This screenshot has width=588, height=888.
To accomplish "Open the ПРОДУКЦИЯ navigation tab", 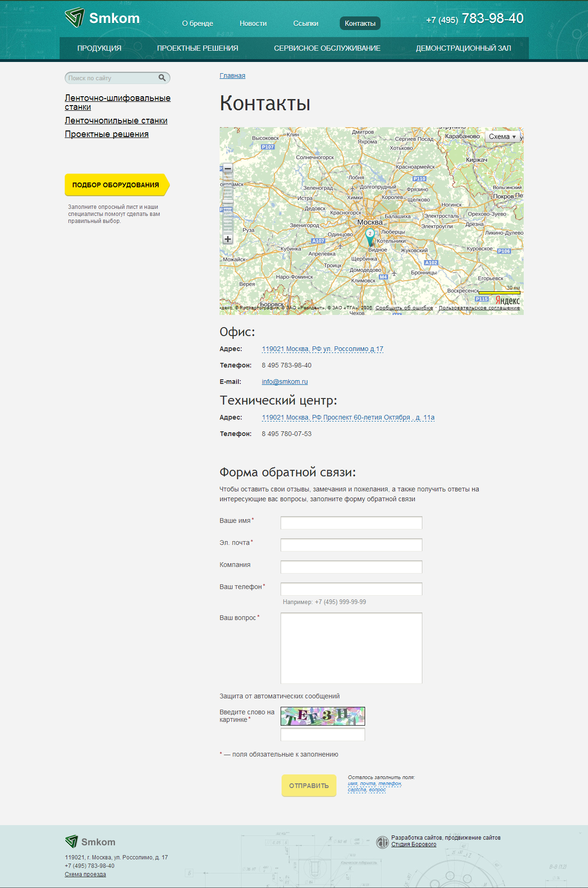I will pos(99,48).
